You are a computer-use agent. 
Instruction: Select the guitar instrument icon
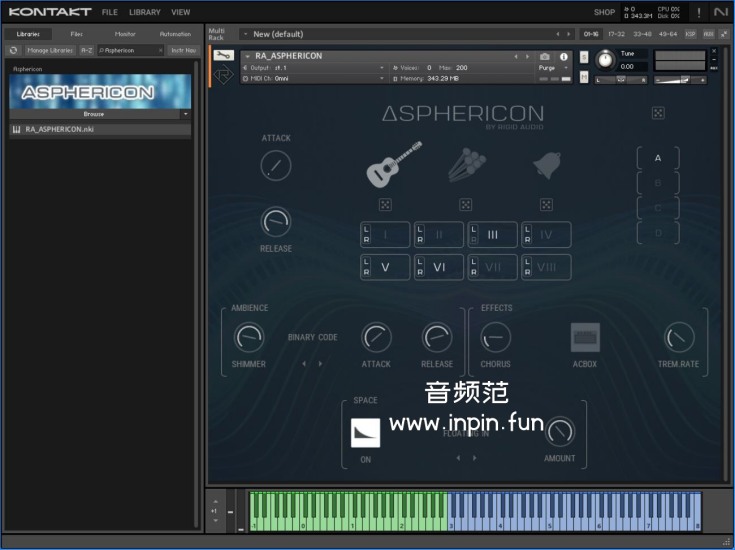click(x=394, y=165)
